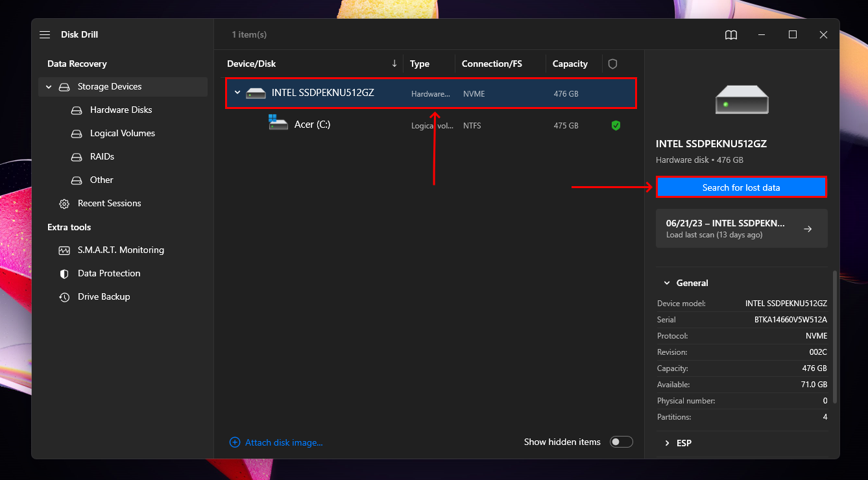Image resolution: width=868 pixels, height=480 pixels.
Task: Open Drive Backup tool
Action: tap(104, 296)
